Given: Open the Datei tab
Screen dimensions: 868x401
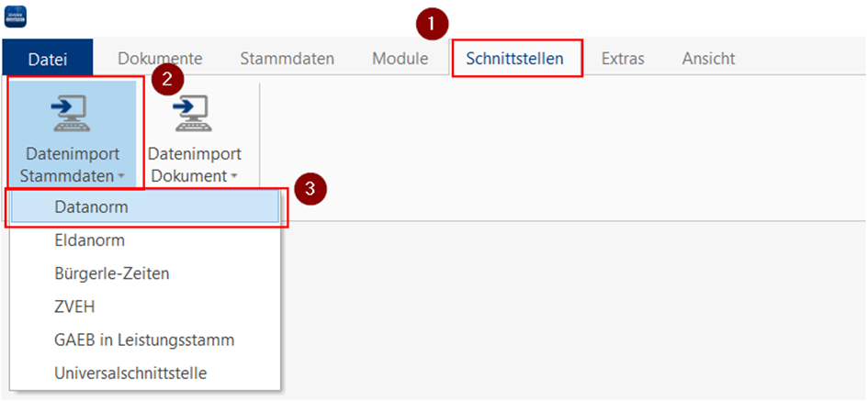Looking at the screenshot, I should (x=48, y=59).
